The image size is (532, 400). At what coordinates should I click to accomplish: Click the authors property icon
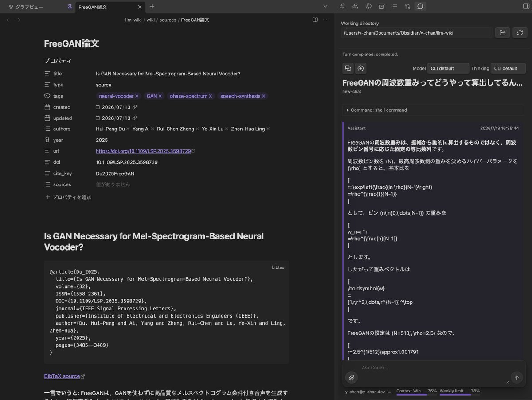(x=47, y=129)
